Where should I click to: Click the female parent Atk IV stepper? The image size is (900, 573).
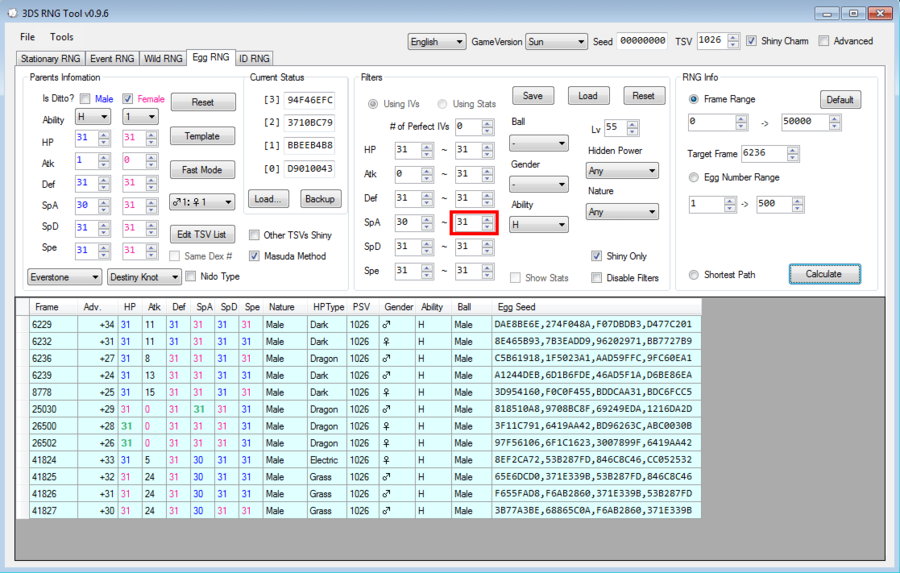pyautogui.click(x=152, y=161)
